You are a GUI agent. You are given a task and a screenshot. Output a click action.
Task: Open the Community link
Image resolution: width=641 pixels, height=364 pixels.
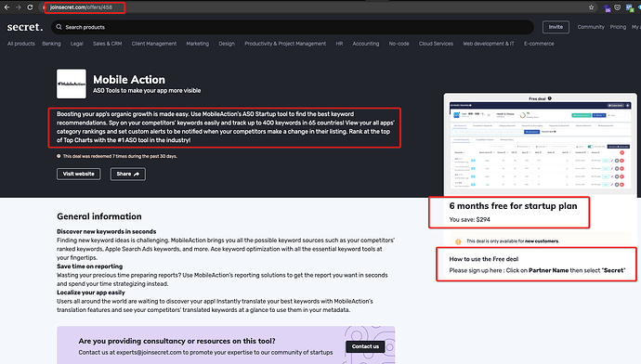[591, 27]
